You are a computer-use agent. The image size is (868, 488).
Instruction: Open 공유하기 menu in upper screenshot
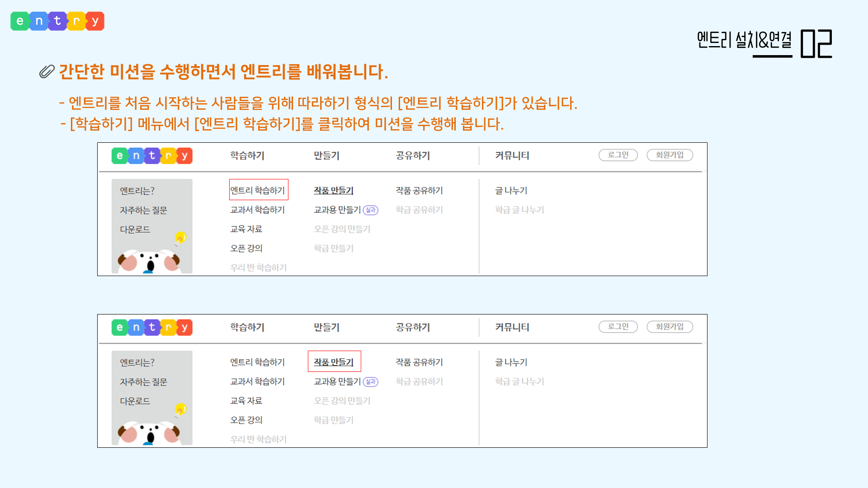coord(413,155)
